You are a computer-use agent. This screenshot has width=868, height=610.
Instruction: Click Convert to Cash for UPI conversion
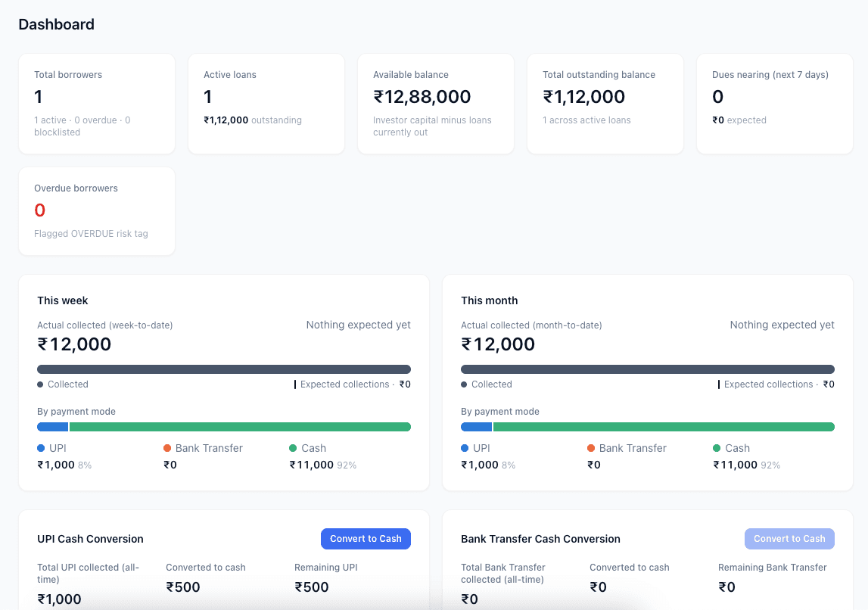click(x=366, y=539)
